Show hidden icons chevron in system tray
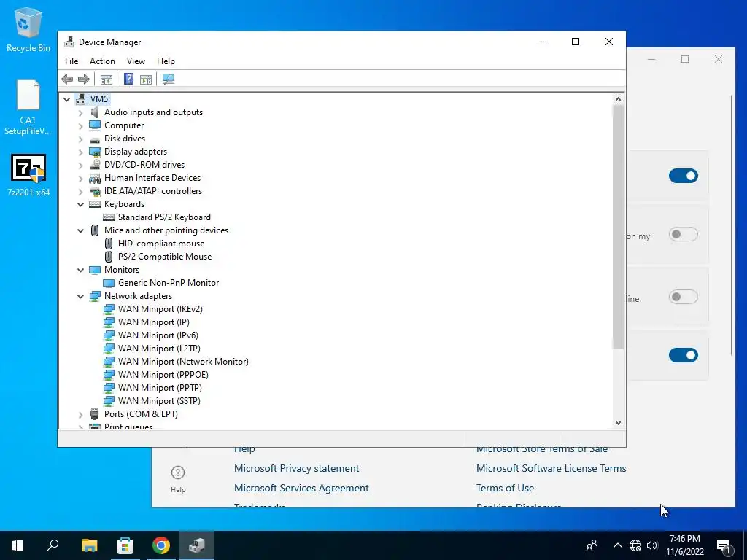The width and height of the screenshot is (747, 560). click(617, 545)
